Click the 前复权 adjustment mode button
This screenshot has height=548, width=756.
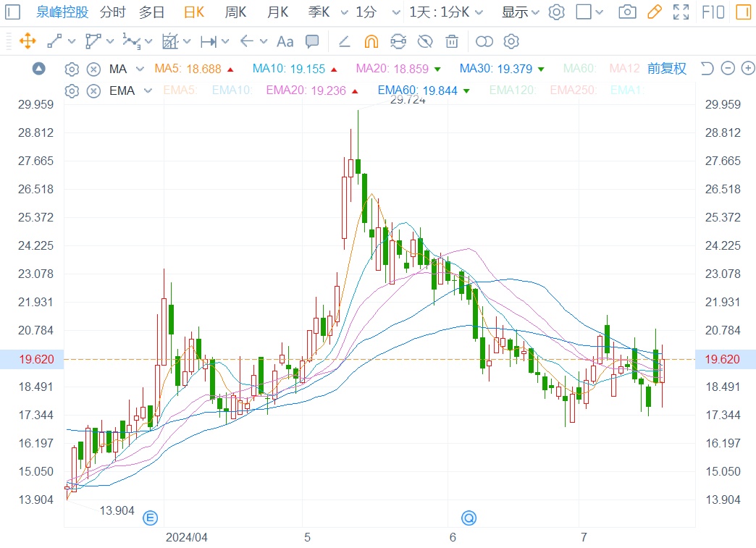[667, 69]
